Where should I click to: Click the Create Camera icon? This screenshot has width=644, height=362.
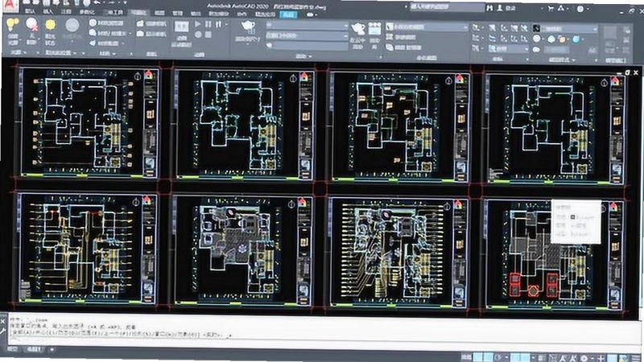click(140, 24)
